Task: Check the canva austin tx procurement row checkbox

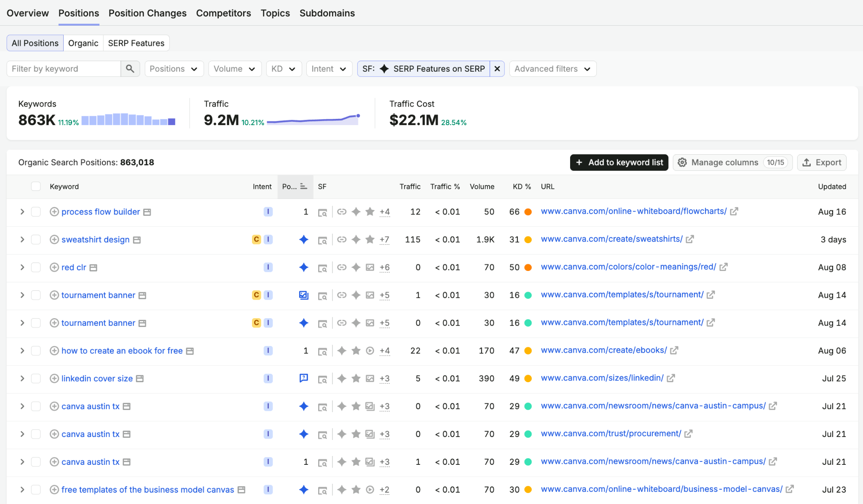Action: coord(36,434)
